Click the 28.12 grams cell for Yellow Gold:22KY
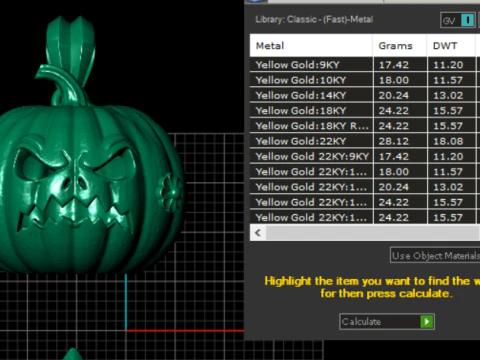This screenshot has height=360, width=480. point(400,141)
